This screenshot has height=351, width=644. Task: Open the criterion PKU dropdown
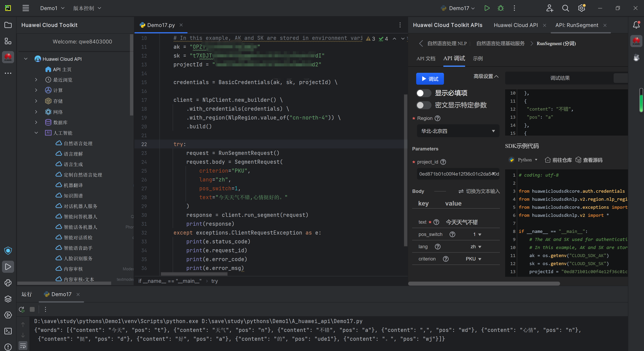[x=473, y=259]
